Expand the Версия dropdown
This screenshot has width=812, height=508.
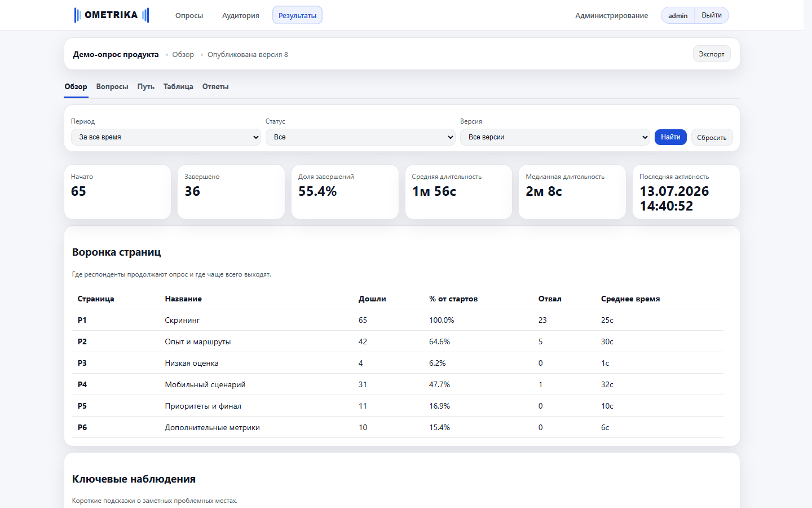click(x=555, y=137)
